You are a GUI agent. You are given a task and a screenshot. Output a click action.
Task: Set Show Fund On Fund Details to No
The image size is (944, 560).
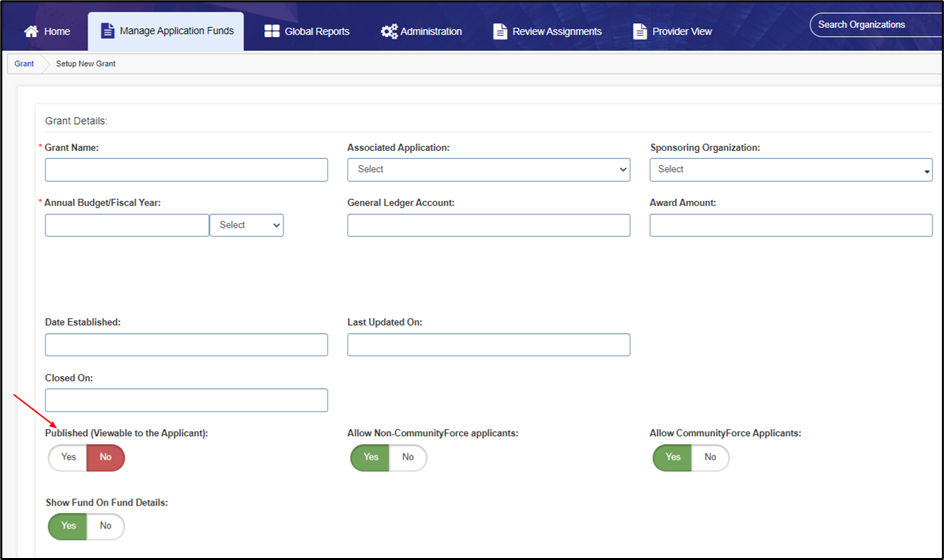click(x=105, y=526)
